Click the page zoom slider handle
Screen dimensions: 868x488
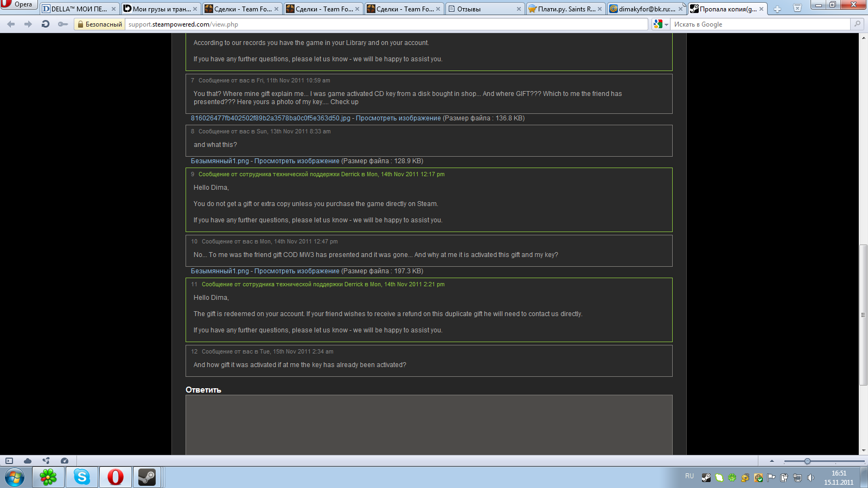coord(807,461)
